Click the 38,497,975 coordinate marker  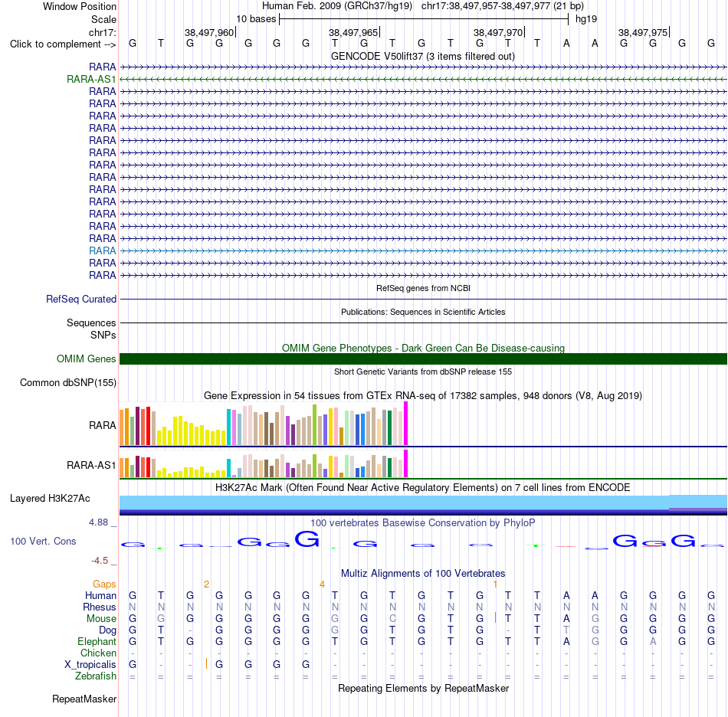click(643, 32)
